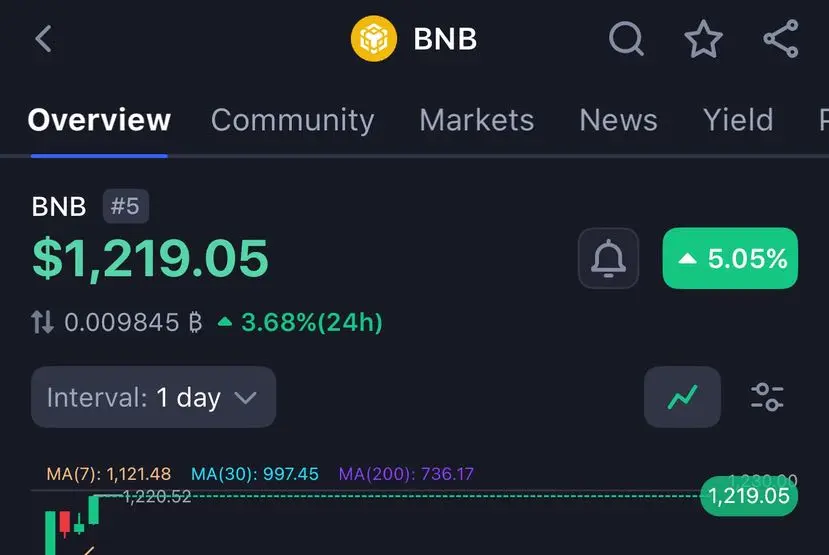The height and width of the screenshot is (555, 829).
Task: Swap the BTC price conversion arrows
Action: (x=42, y=322)
